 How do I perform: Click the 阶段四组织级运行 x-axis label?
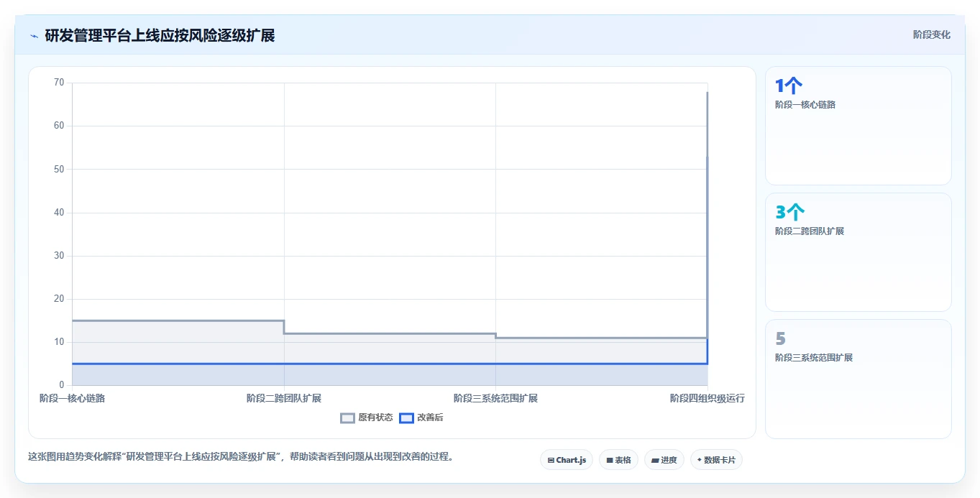pyautogui.click(x=707, y=398)
